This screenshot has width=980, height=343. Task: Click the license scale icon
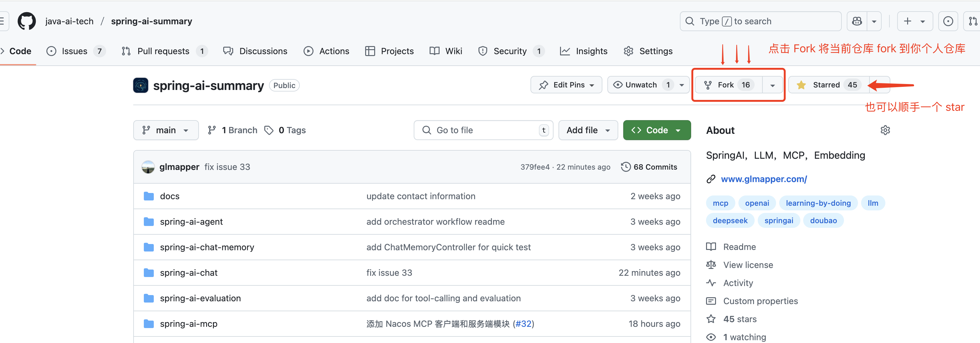711,265
